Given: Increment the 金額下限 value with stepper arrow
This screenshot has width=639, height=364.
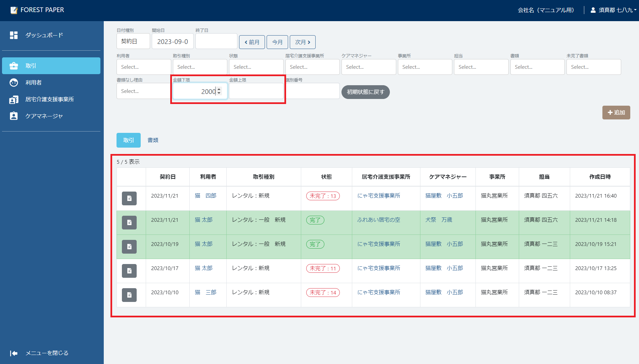Looking at the screenshot, I should pyautogui.click(x=219, y=89).
